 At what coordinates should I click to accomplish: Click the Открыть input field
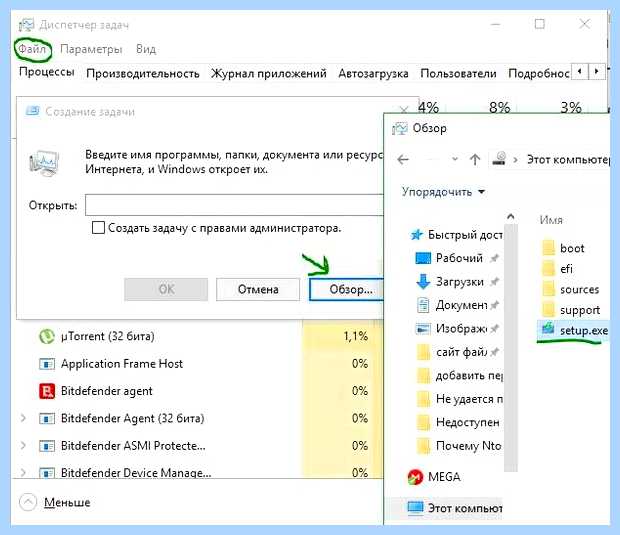click(234, 205)
